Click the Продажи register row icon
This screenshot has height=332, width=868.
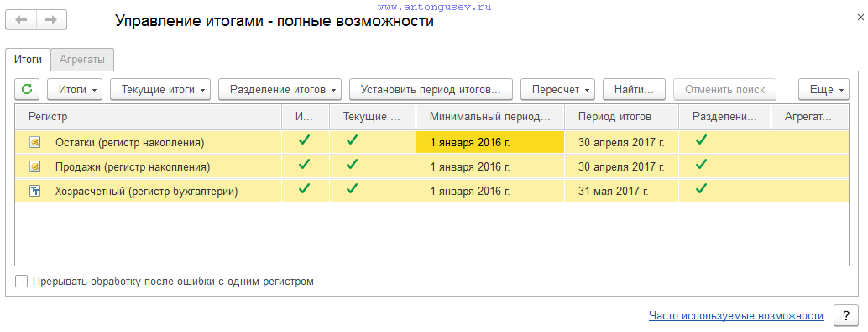[x=35, y=166]
